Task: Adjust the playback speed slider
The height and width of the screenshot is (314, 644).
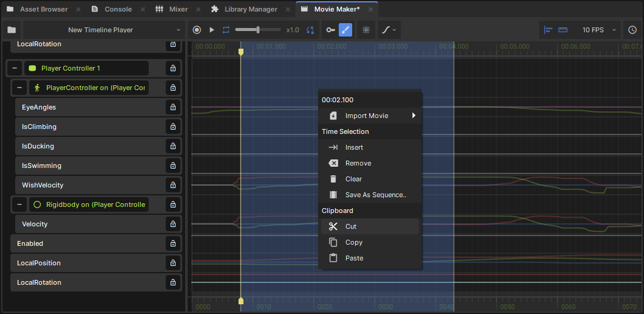Action: [x=258, y=30]
